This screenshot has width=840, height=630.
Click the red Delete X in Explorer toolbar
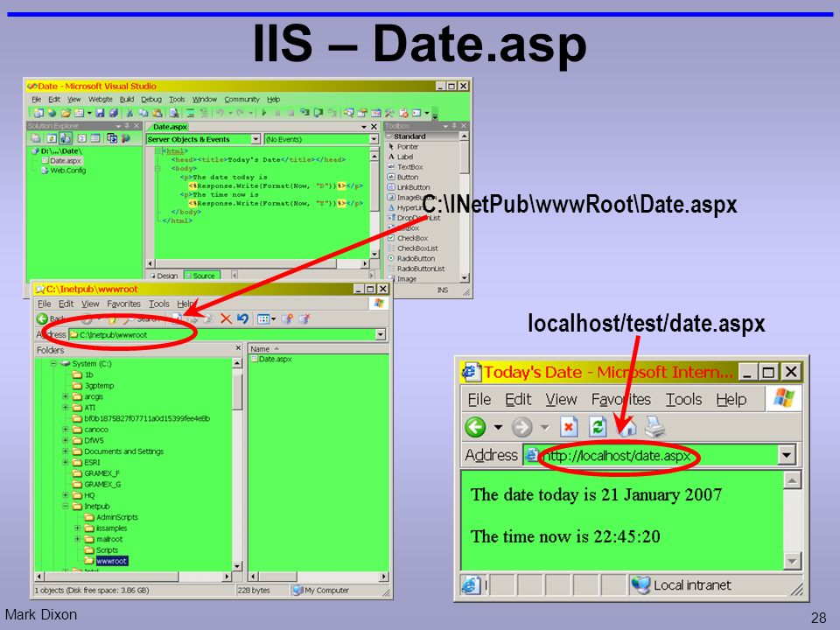pos(226,318)
